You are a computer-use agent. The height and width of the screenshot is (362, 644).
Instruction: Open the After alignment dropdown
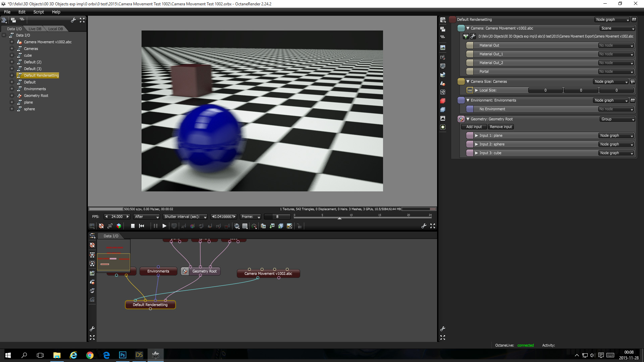(147, 217)
